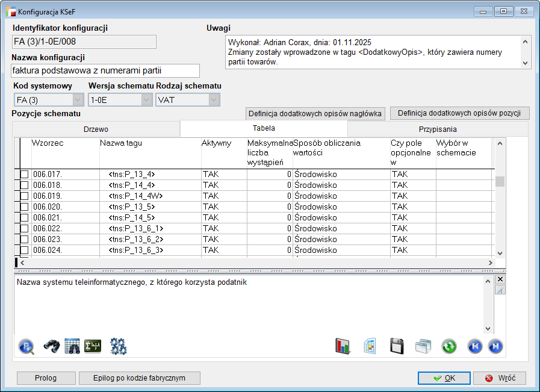The image size is (540, 392).
Task: Click the gears settings icon
Action: (x=119, y=346)
